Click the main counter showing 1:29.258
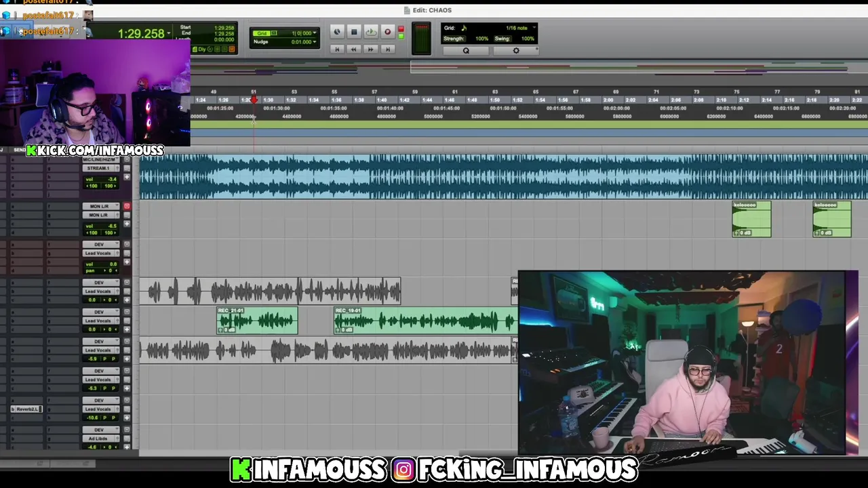The height and width of the screenshot is (488, 868). (141, 33)
